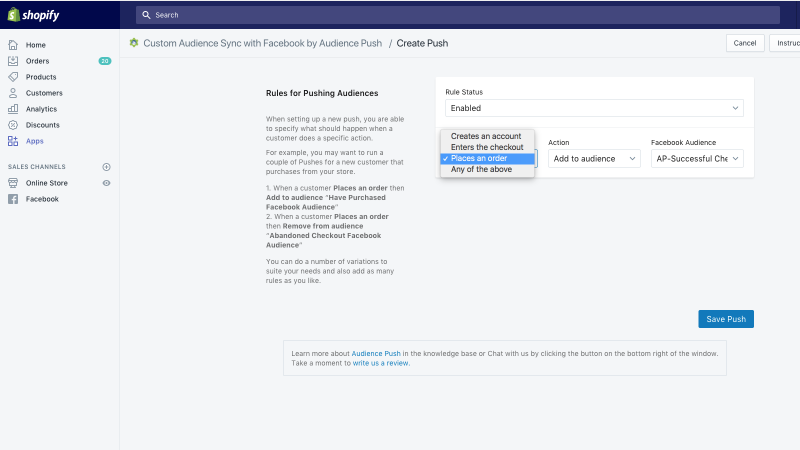Choose 'Creates an account' option
Viewport: 800px width, 450px height.
click(487, 136)
